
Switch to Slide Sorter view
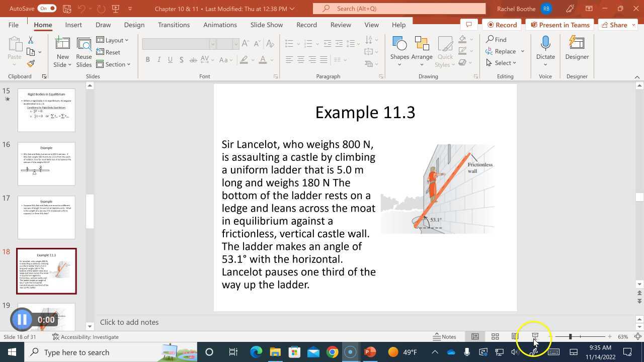[495, 336]
